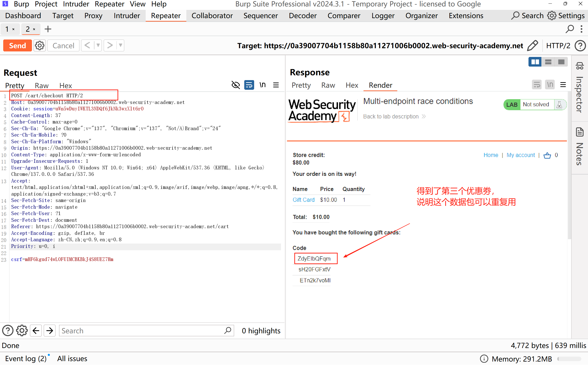
Task: Open request search settings gear at bottom
Action: (x=22, y=331)
